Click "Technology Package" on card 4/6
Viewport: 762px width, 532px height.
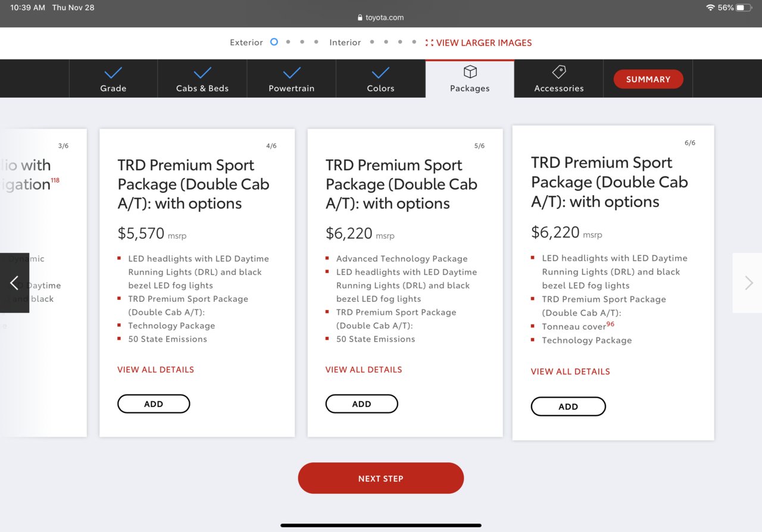click(171, 326)
